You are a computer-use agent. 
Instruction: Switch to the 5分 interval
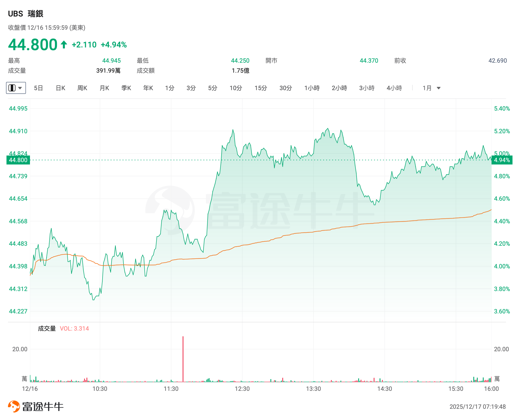pyautogui.click(x=213, y=88)
